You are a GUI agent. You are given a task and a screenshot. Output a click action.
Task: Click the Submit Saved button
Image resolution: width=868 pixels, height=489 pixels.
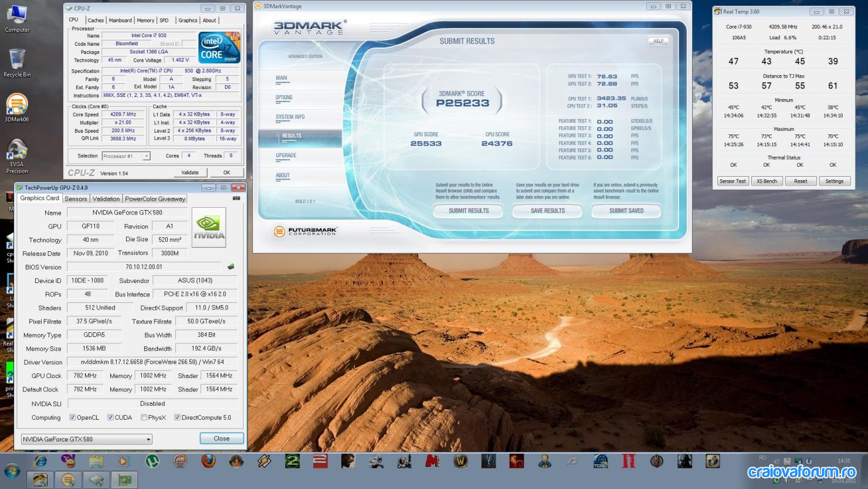(626, 211)
